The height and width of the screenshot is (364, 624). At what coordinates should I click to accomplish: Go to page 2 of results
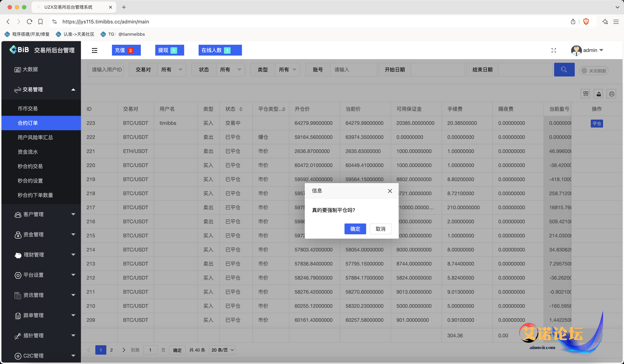tap(111, 350)
